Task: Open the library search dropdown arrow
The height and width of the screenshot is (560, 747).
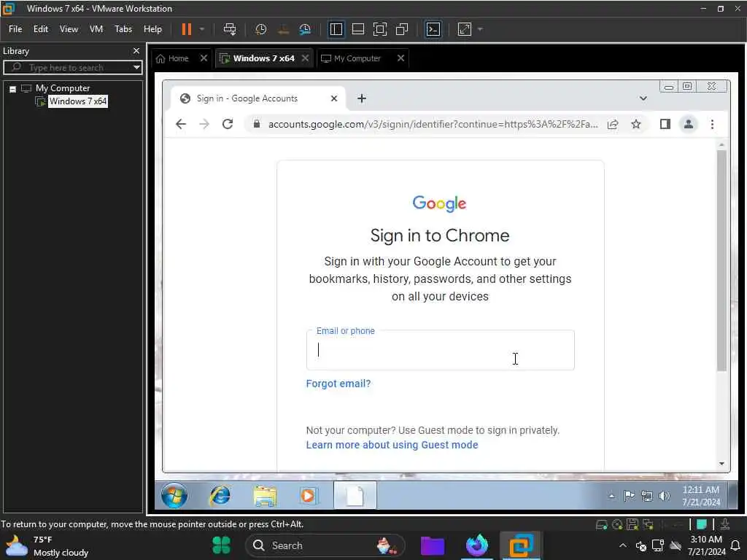Action: pyautogui.click(x=136, y=67)
